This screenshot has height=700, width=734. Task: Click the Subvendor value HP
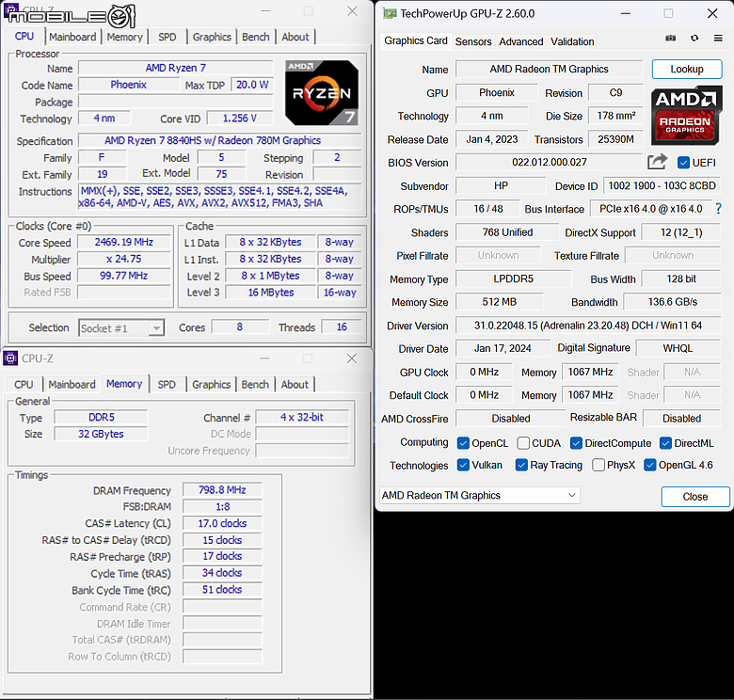pos(501,185)
